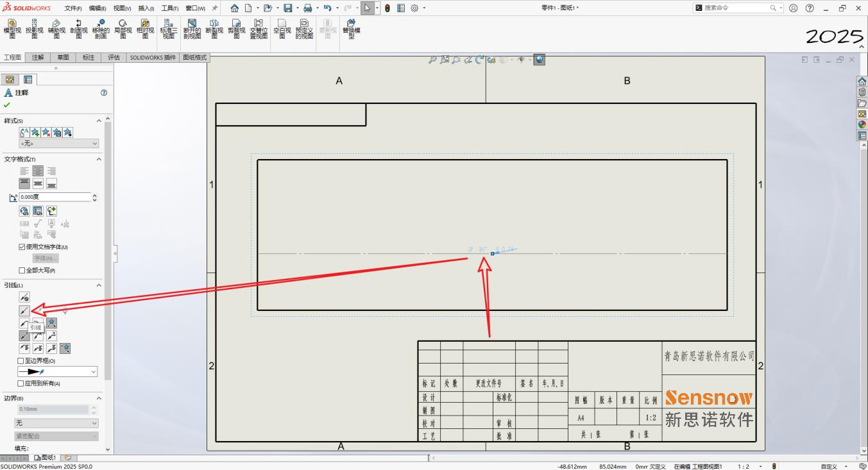Click the green checkmark to confirm note
Viewport: 868px width, 470px height.
point(7,105)
